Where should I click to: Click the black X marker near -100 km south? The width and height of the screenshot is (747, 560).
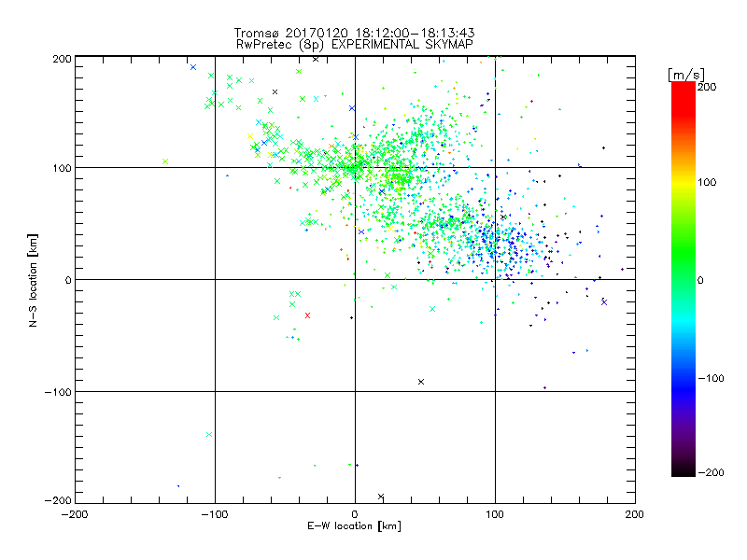click(x=421, y=382)
